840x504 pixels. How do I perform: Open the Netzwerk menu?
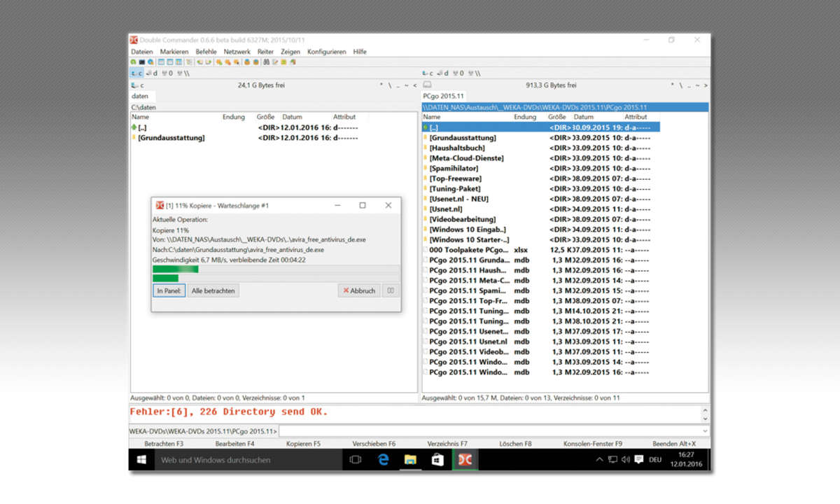237,52
